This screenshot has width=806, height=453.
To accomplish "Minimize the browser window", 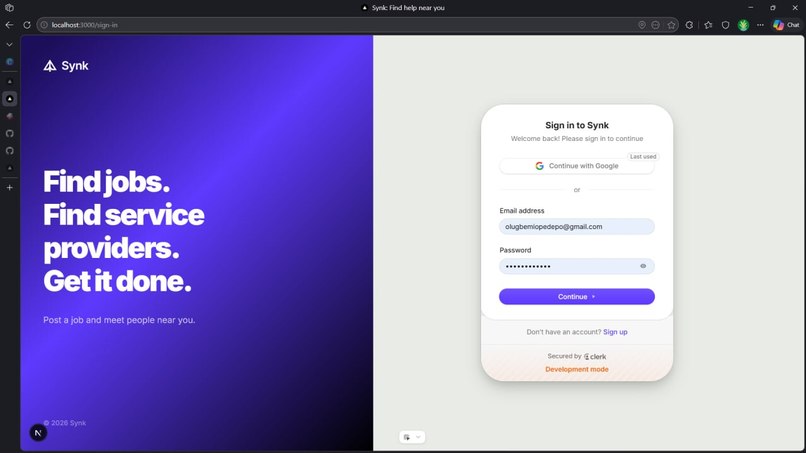I will 750,8.
